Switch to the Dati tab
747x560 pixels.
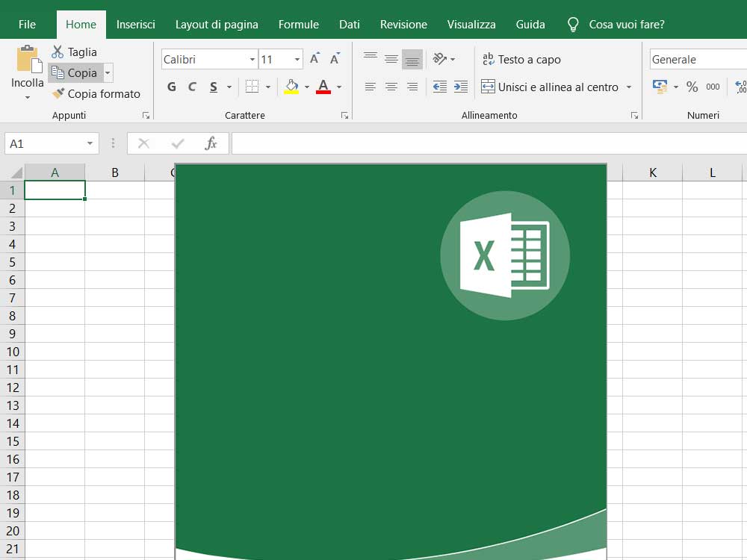pos(349,25)
